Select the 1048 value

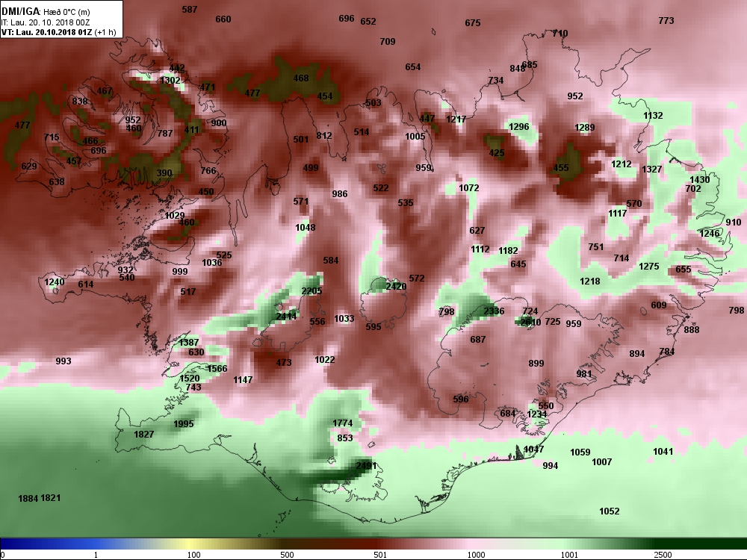point(305,228)
